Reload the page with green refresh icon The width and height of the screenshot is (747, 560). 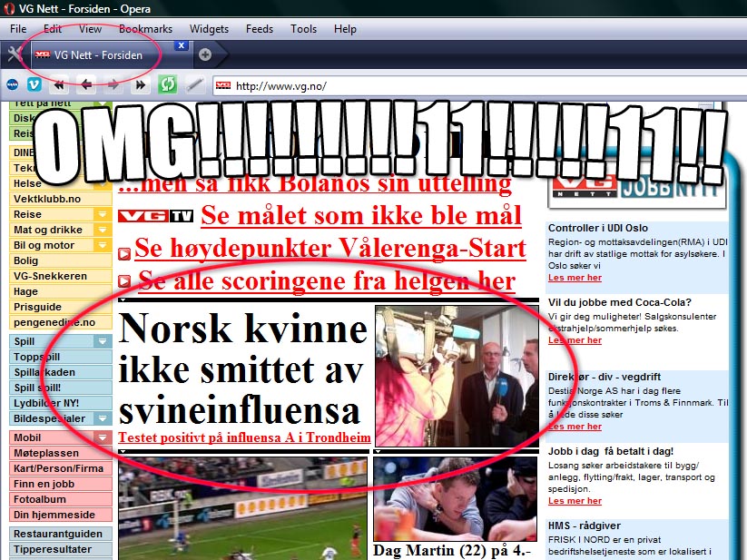coord(167,84)
